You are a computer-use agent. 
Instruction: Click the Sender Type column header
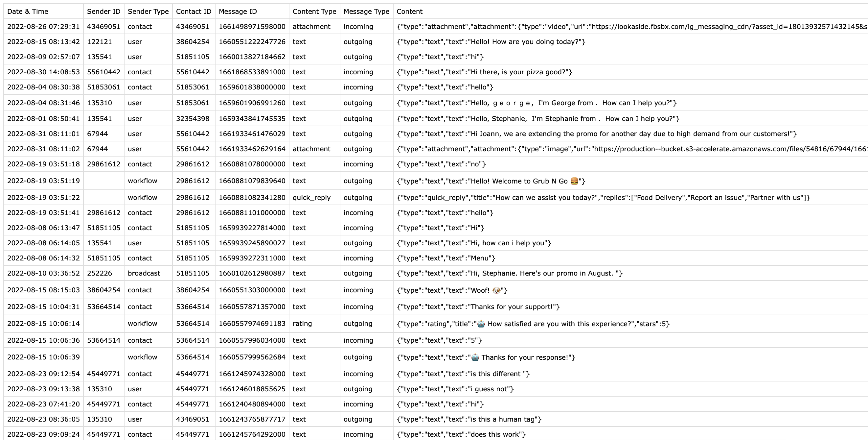(148, 12)
